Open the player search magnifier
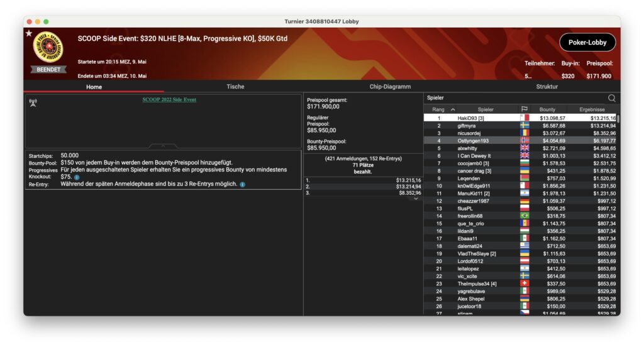644x347 pixels. click(x=611, y=98)
